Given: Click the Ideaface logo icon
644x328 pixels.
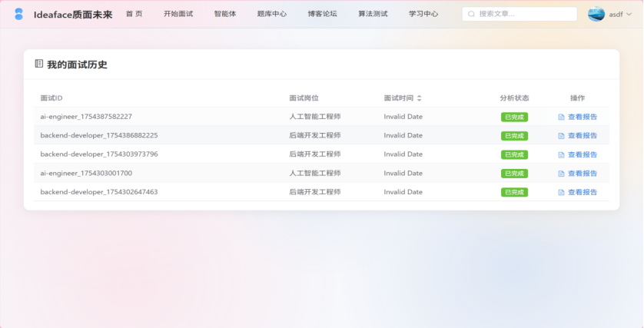Looking at the screenshot, I should [x=18, y=14].
